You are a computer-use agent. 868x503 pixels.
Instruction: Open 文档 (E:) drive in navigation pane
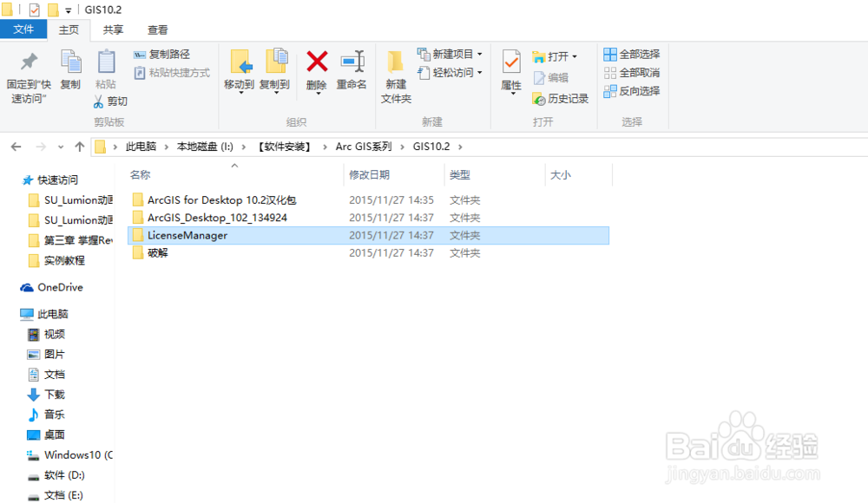coord(56,495)
